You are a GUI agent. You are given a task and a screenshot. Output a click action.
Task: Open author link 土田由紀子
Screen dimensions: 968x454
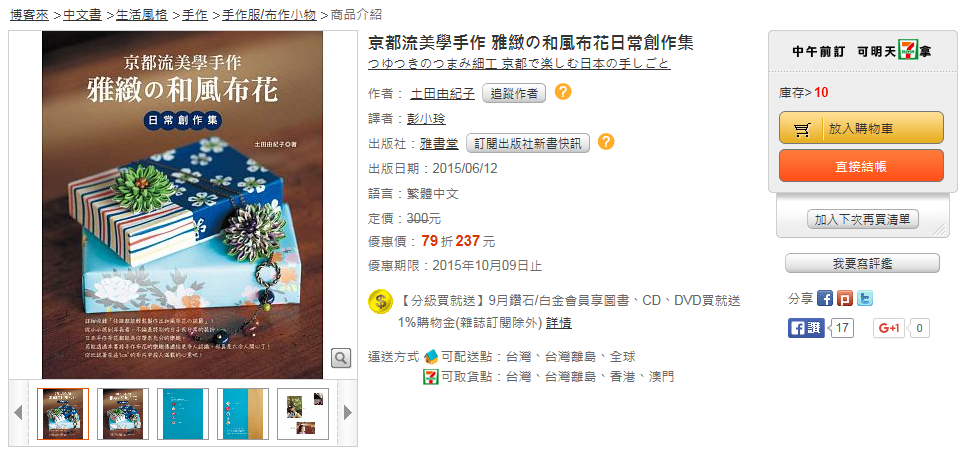pyautogui.click(x=443, y=94)
